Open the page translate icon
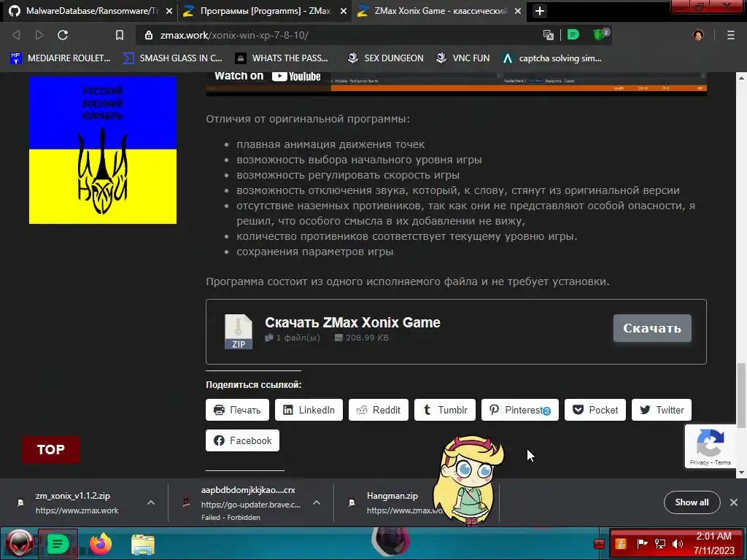747x560 pixels. point(549,35)
